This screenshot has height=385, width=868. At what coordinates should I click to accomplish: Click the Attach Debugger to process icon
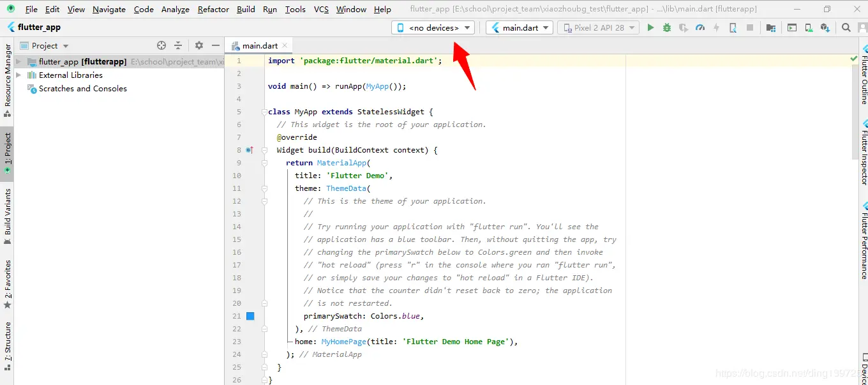[x=733, y=27]
